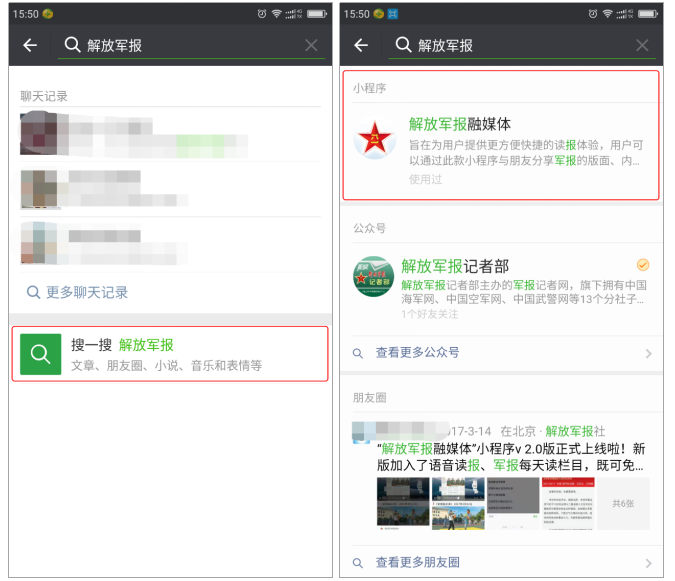
Task: Tap the back arrow in left phone screen
Action: [x=30, y=45]
